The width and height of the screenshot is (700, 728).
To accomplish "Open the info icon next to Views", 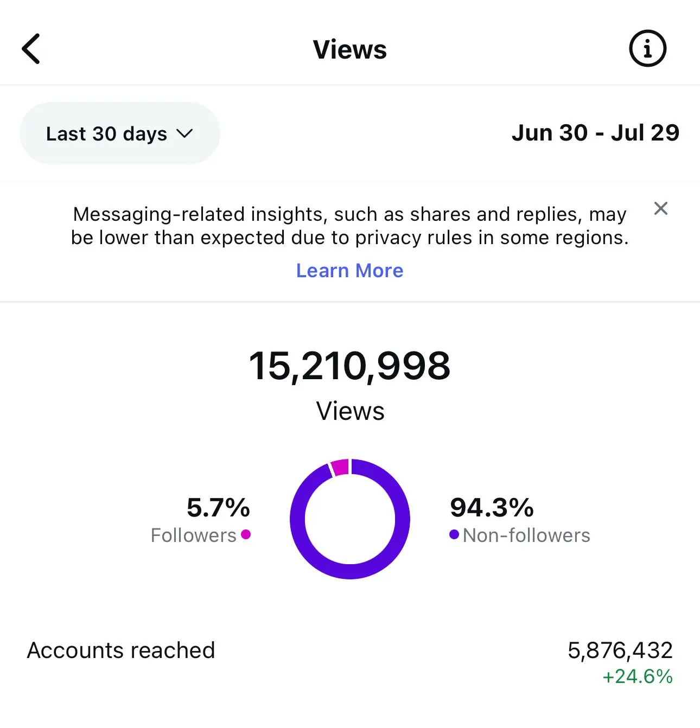I will (647, 48).
